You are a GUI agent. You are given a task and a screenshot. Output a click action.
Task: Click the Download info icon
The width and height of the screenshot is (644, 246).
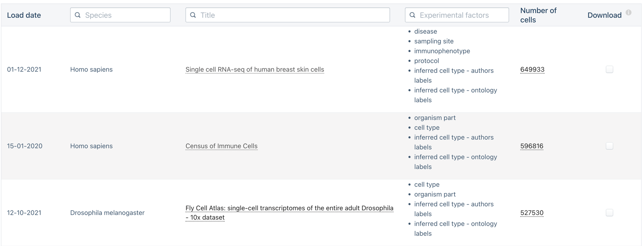(629, 12)
